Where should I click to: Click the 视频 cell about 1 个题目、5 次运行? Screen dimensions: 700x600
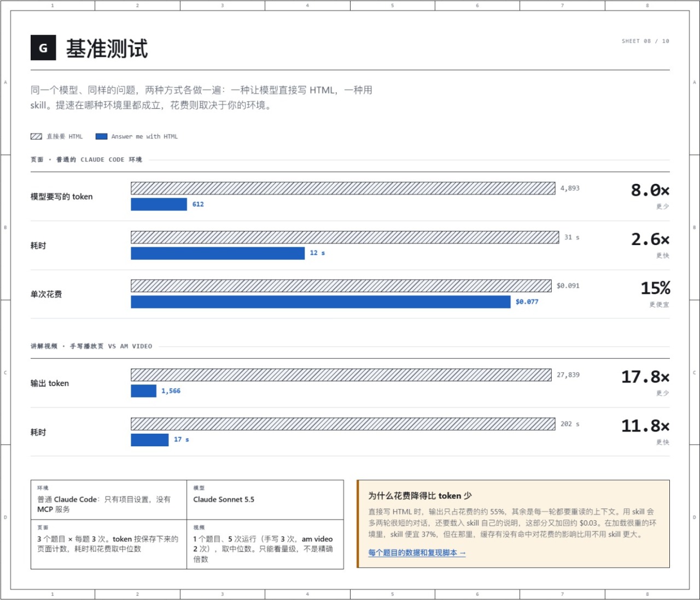(x=265, y=544)
